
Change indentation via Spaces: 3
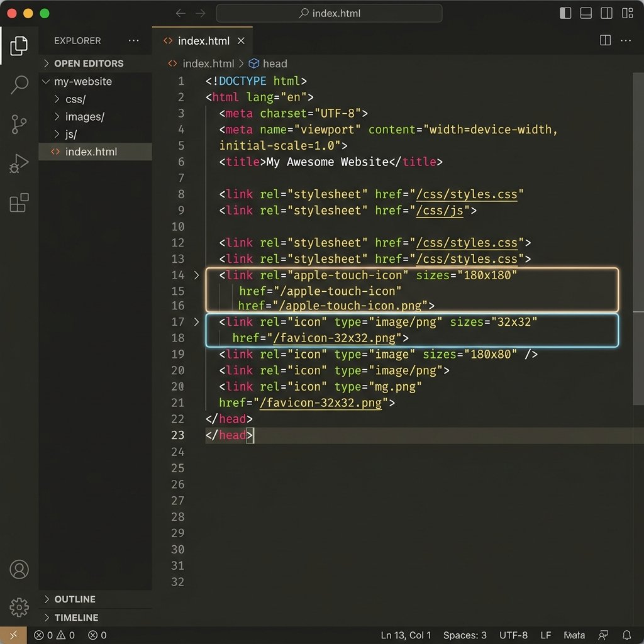465,635
